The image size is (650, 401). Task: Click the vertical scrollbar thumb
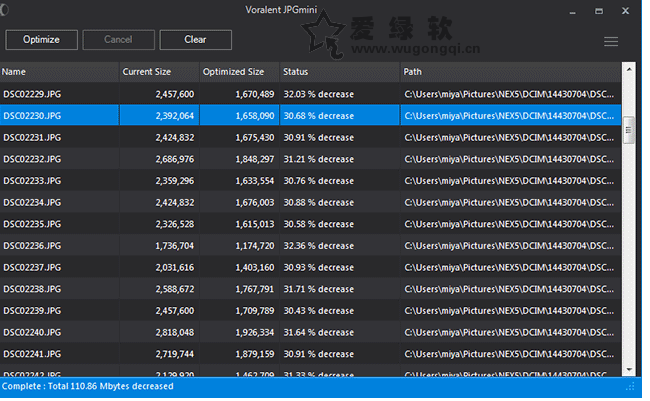point(629,130)
